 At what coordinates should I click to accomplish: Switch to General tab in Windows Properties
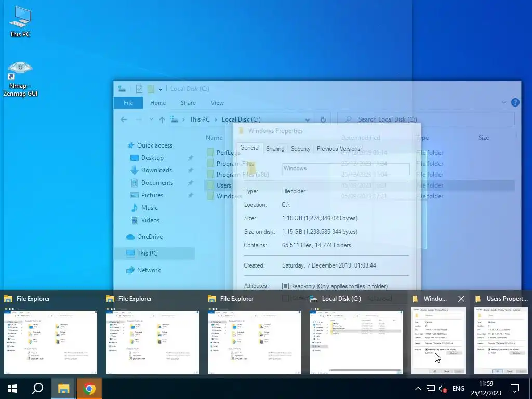point(250,148)
